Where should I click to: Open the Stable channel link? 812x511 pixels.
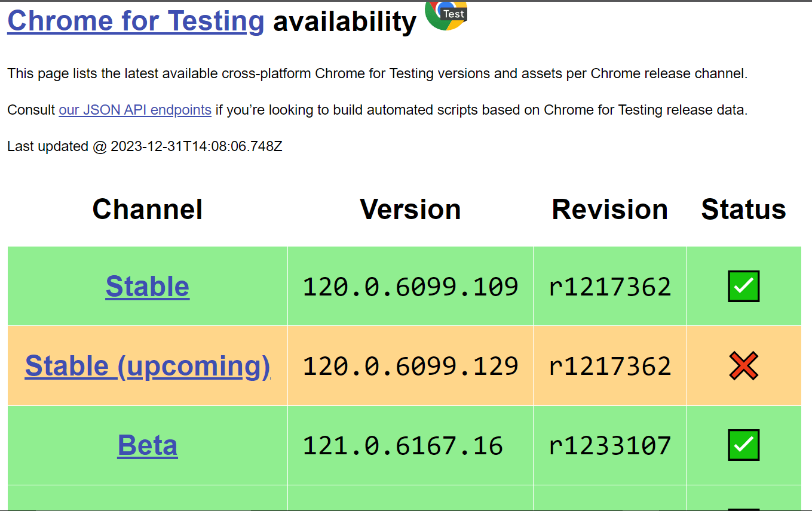[x=147, y=286]
